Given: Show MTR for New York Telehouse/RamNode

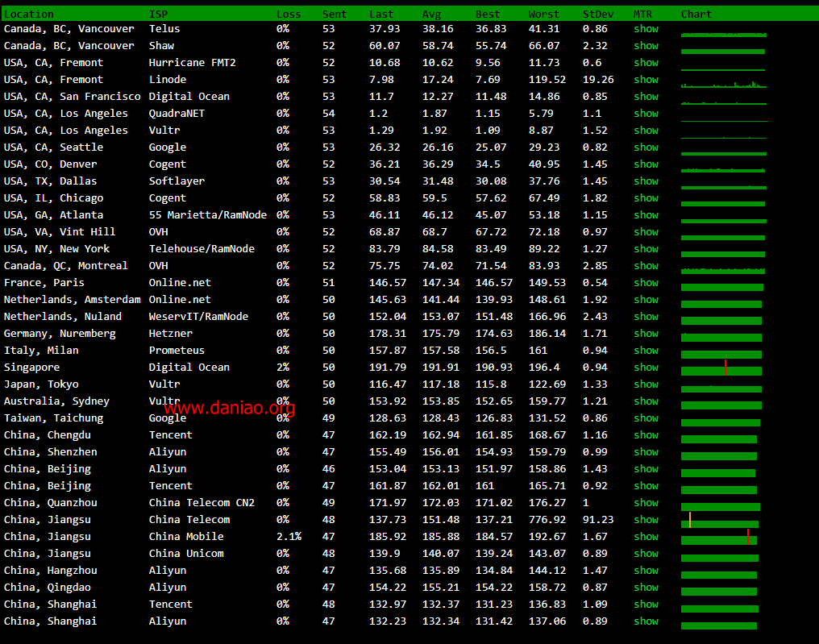Looking at the screenshot, I should tap(646, 248).
